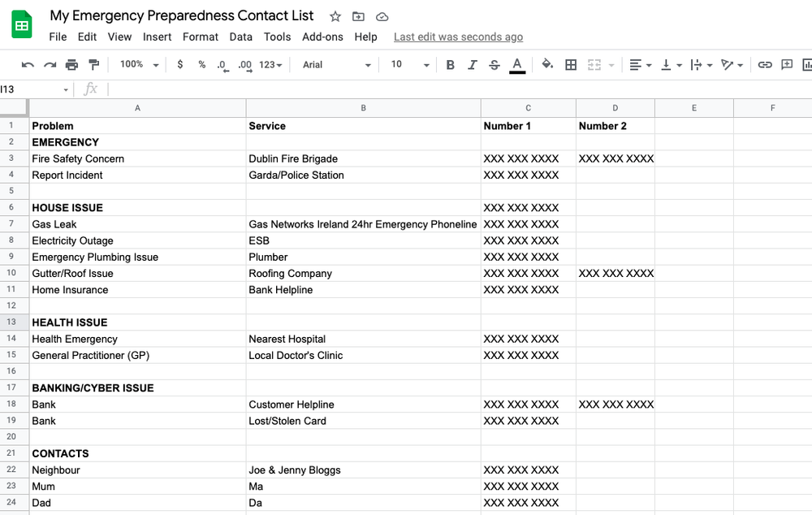This screenshot has height=515, width=812.
Task: Check the cloud save status icon
Action: [382, 16]
